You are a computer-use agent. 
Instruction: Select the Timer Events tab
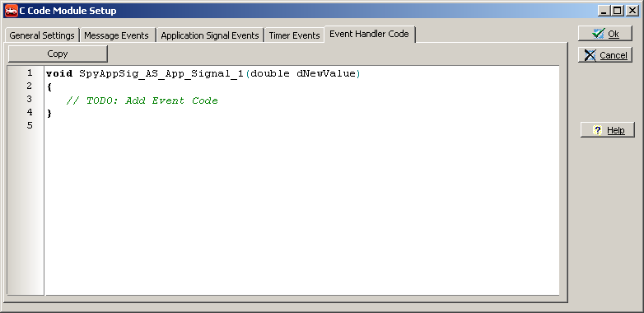pos(294,35)
